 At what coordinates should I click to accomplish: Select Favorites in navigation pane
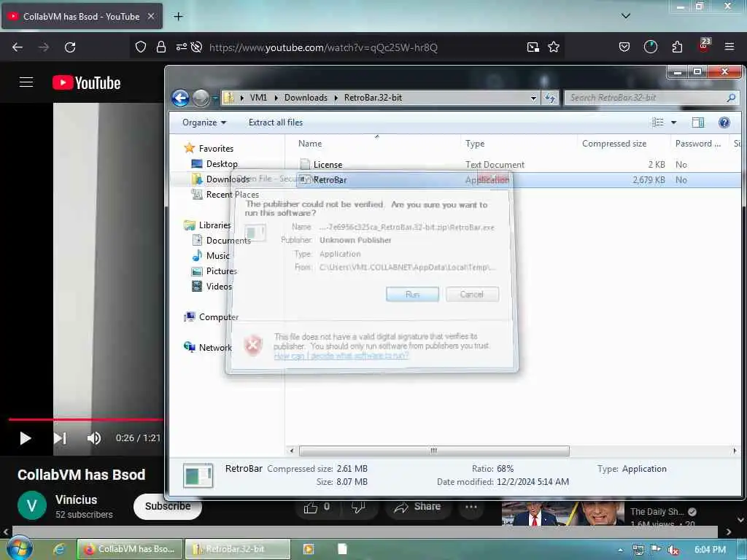coord(216,149)
